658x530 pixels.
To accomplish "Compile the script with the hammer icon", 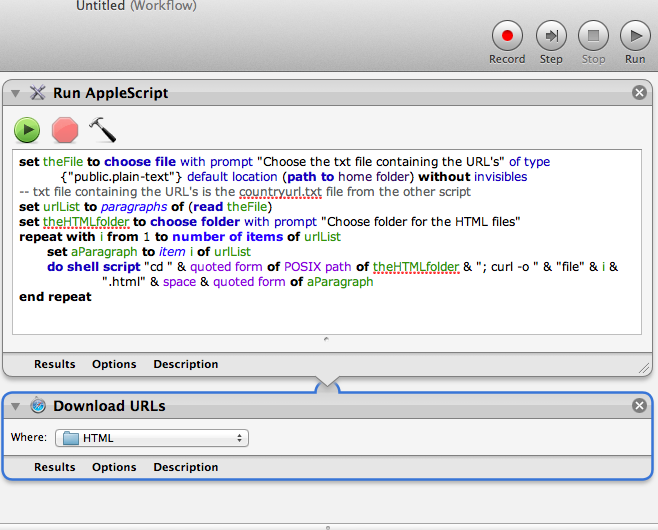I will coord(103,130).
